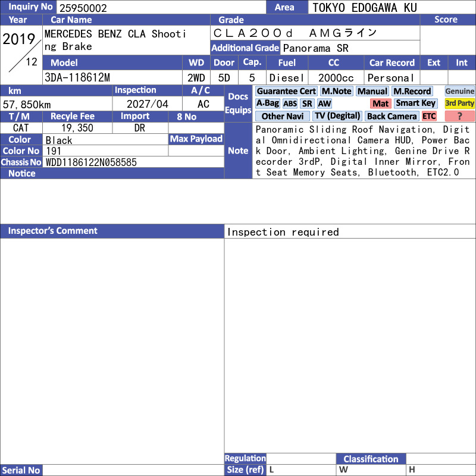Image resolution: width=476 pixels, height=476 pixels.
Task: Click the Inquiry No value field
Action: pyautogui.click(x=161, y=7)
